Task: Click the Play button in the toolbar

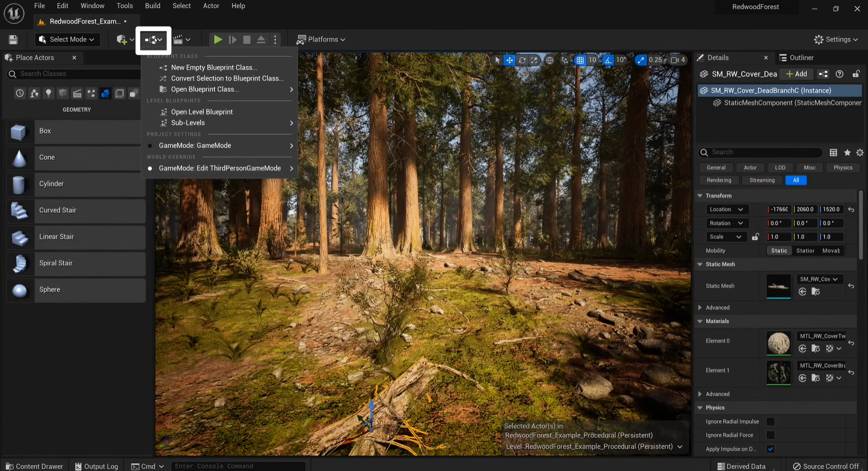Action: [218, 40]
